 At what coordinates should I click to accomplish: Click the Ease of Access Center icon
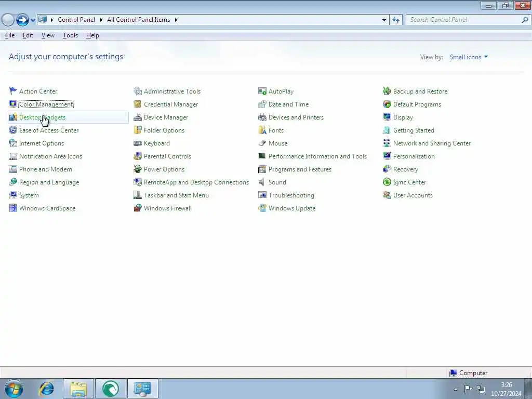[x=13, y=130]
